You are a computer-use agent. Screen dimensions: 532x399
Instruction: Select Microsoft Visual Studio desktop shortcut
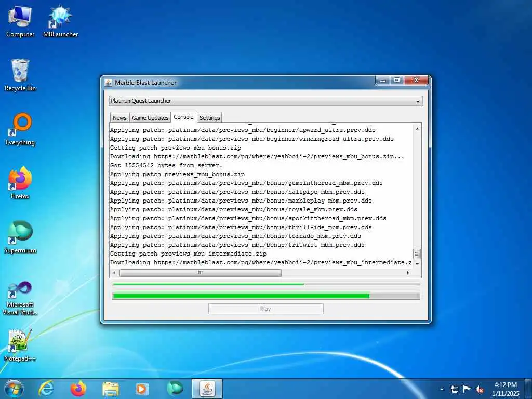(20, 299)
